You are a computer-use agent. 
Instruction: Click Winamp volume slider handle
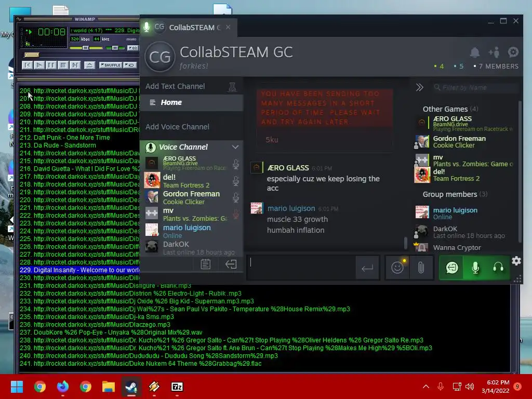86,48
